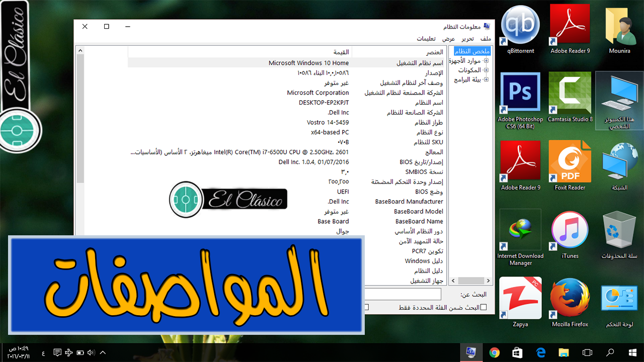Launch Zapya desktop shortcut
The image size is (644, 362).
pos(520,302)
